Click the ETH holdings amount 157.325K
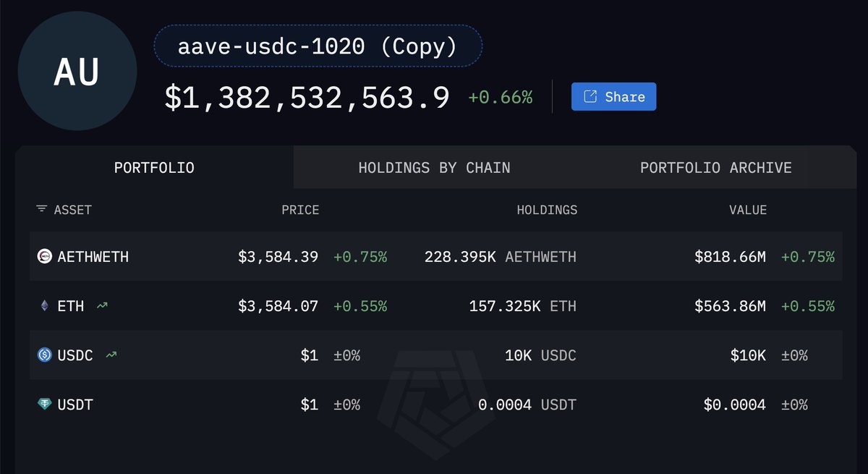Viewport: 868px width, 474px height. pos(504,306)
